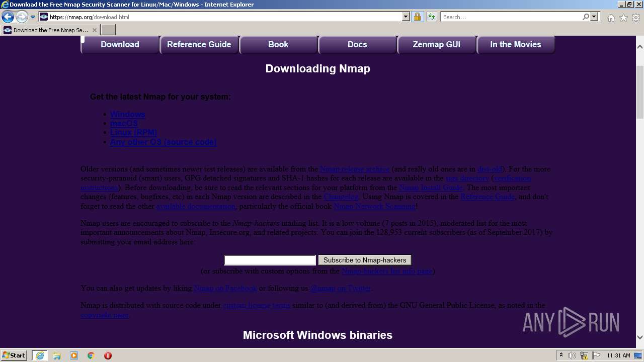Open the In the Movies navigation tab
The image size is (644, 362).
pos(516,45)
